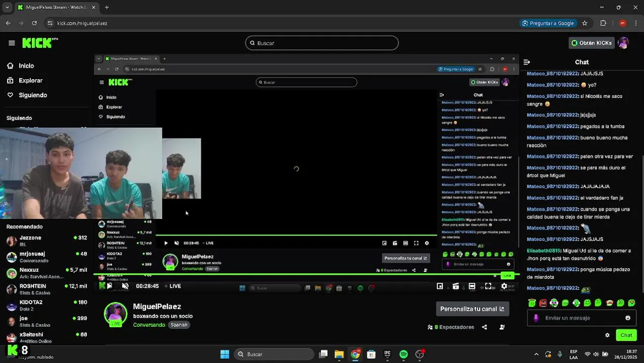The height and width of the screenshot is (363, 644).
Task: Open the Chrome three-dot menu
Action: (x=635, y=23)
